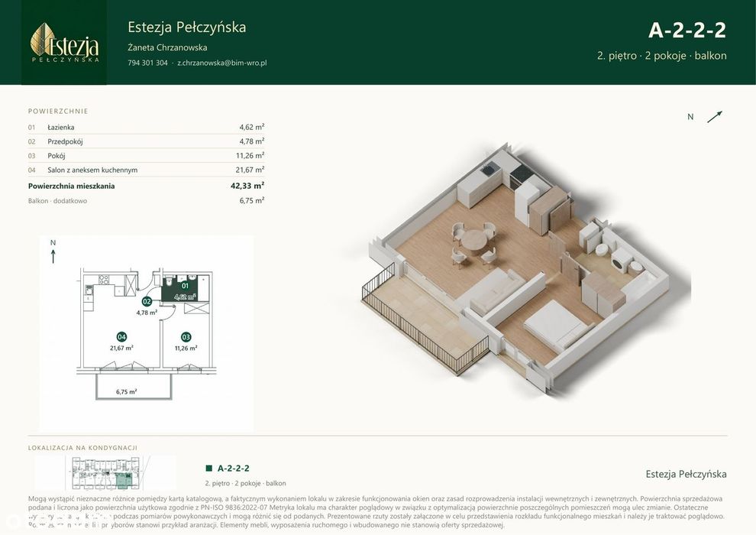Screen dimensions: 756x535
Task: Select the "Pokój" row label in the area table
Action: click(x=57, y=156)
